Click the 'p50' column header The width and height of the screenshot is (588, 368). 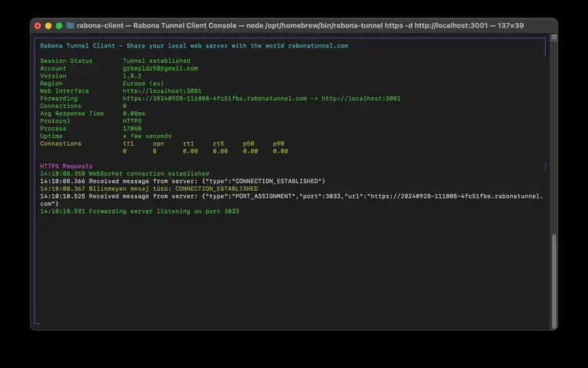[248, 143]
